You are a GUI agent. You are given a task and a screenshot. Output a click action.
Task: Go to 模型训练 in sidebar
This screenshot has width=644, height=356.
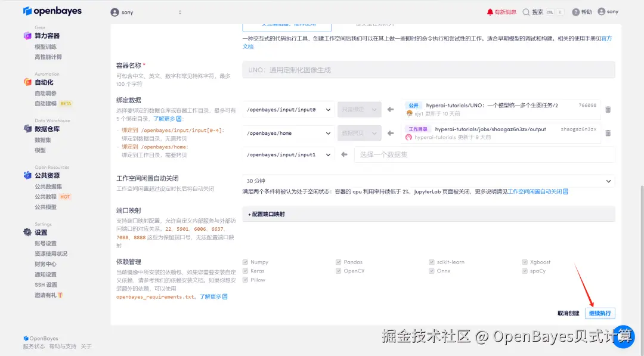click(45, 47)
